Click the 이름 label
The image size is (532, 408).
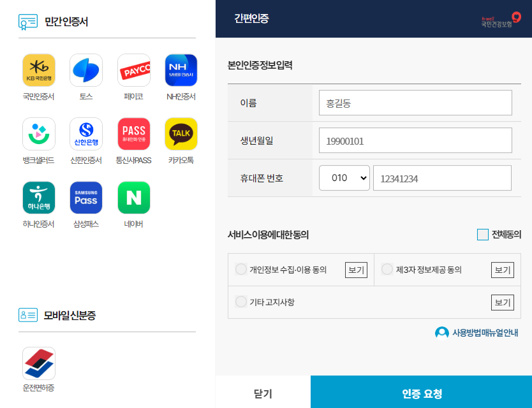point(248,103)
